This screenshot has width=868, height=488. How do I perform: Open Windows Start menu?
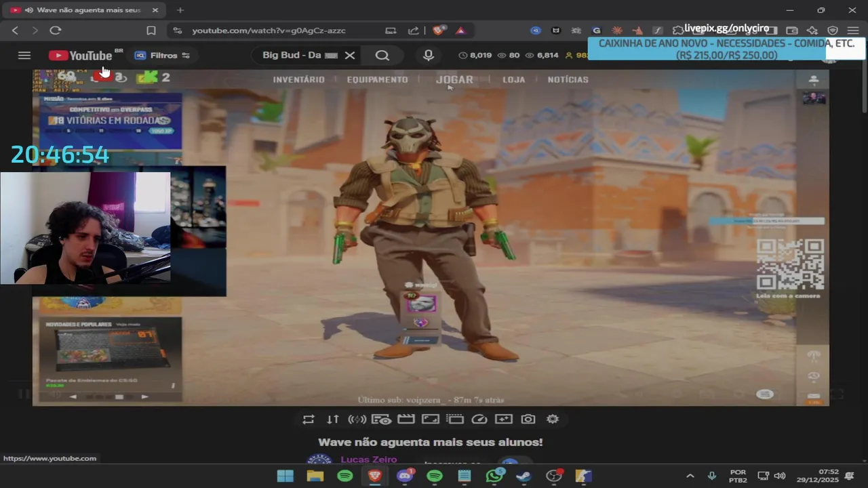pyautogui.click(x=285, y=476)
